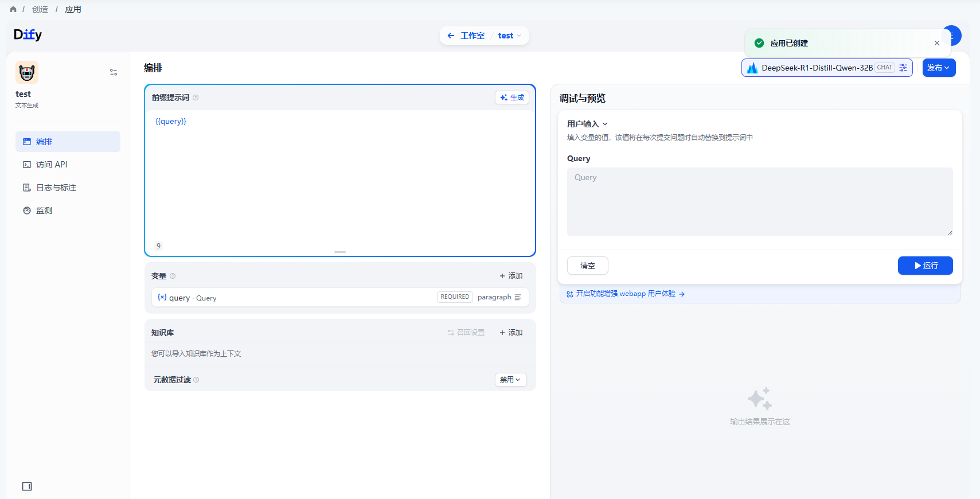Image resolution: width=980 pixels, height=499 pixels.
Task: Open the test app name dropdown
Action: (509, 36)
